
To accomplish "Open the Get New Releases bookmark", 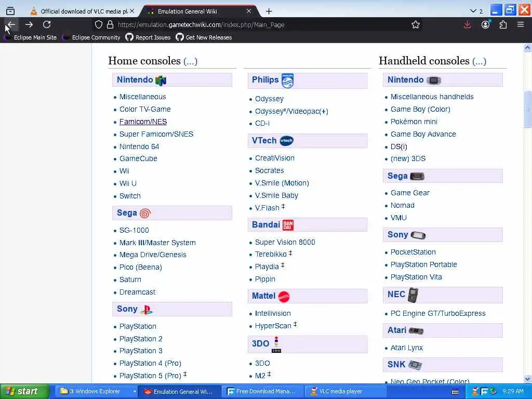I will tap(204, 37).
